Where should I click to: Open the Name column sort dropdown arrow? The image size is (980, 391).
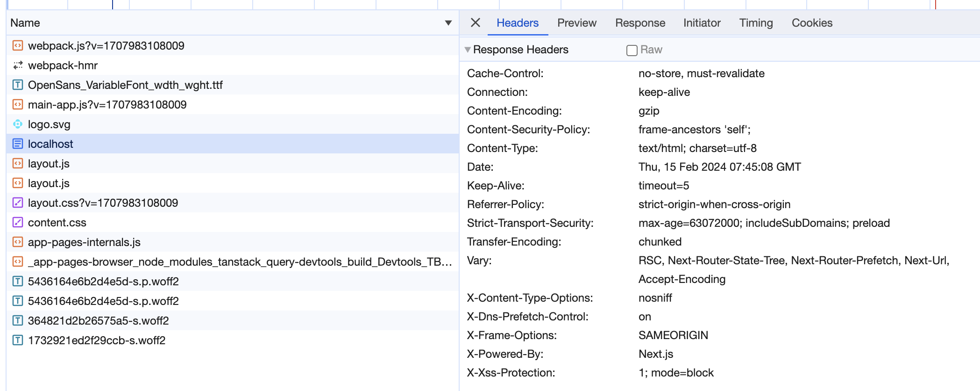coord(448,23)
